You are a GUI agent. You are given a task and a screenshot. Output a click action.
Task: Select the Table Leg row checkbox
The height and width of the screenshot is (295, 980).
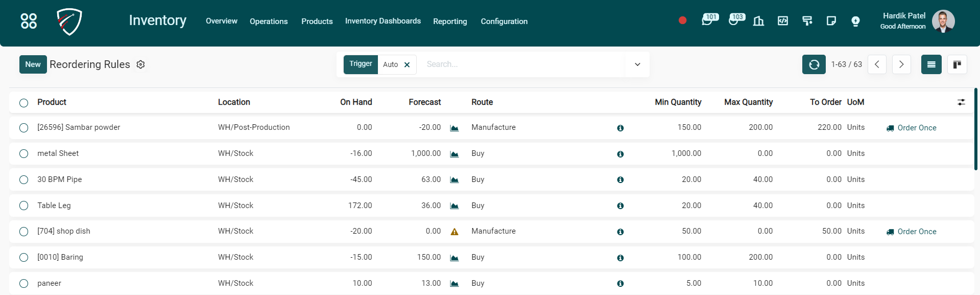pos(23,206)
